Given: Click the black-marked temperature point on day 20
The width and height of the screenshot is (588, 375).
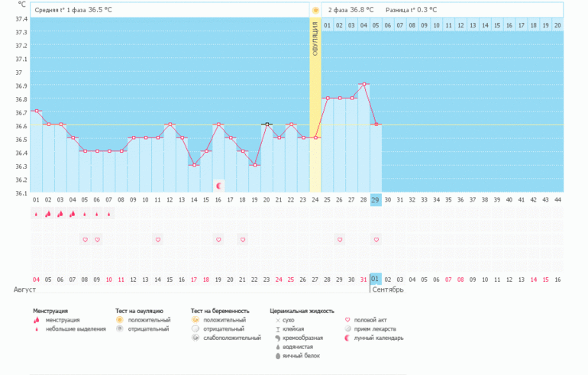Looking at the screenshot, I should 267,124.
